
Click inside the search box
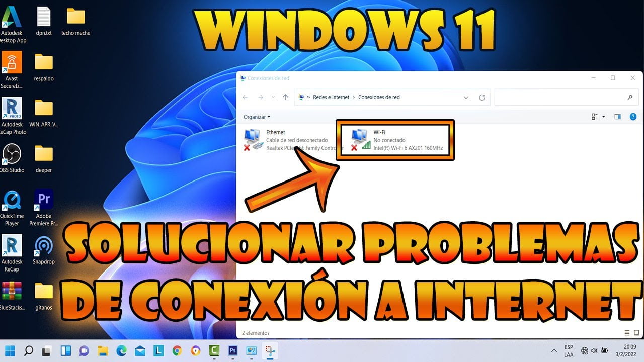[563, 97]
